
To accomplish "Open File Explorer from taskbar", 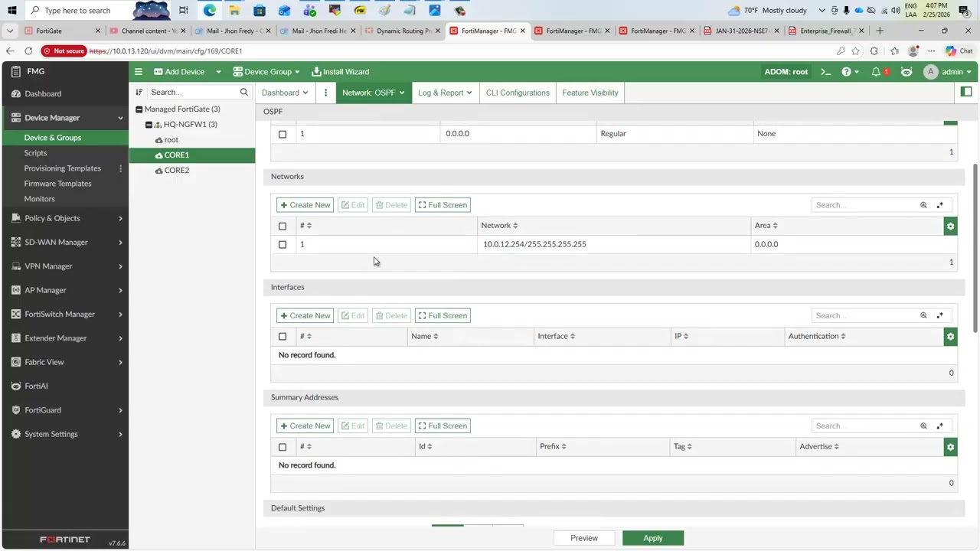I will (x=234, y=11).
